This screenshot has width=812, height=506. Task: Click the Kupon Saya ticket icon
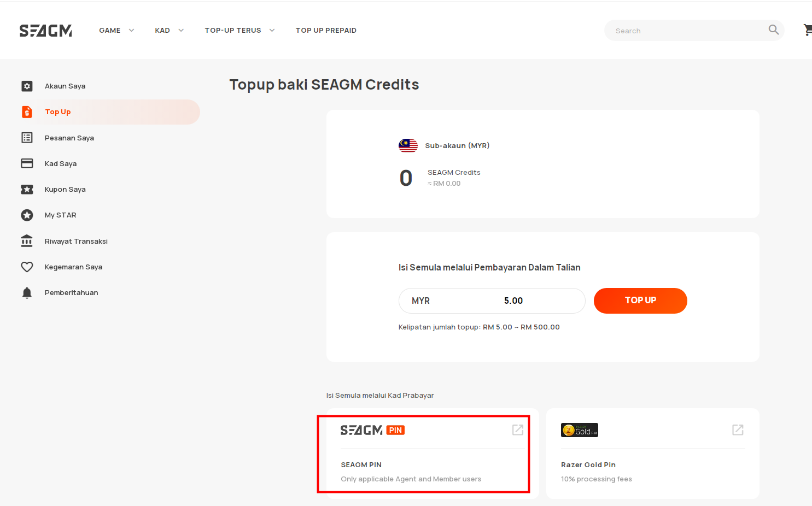point(27,189)
